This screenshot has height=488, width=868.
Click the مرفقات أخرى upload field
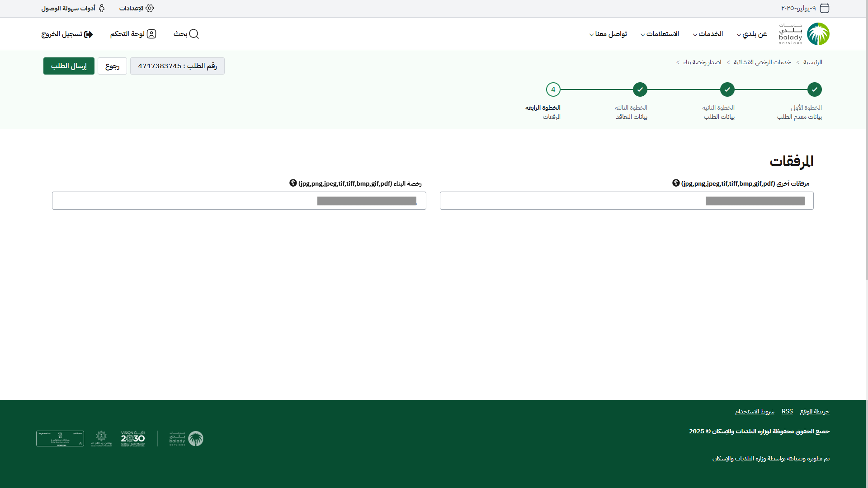[x=626, y=201]
